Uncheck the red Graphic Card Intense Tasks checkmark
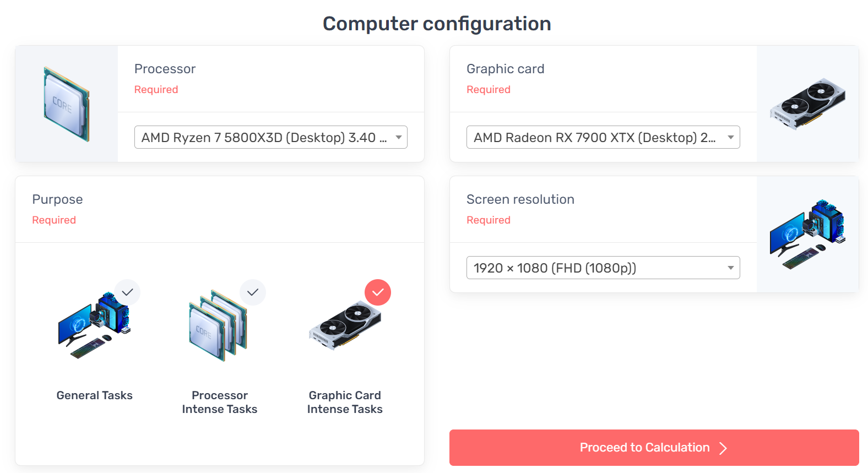 (378, 292)
